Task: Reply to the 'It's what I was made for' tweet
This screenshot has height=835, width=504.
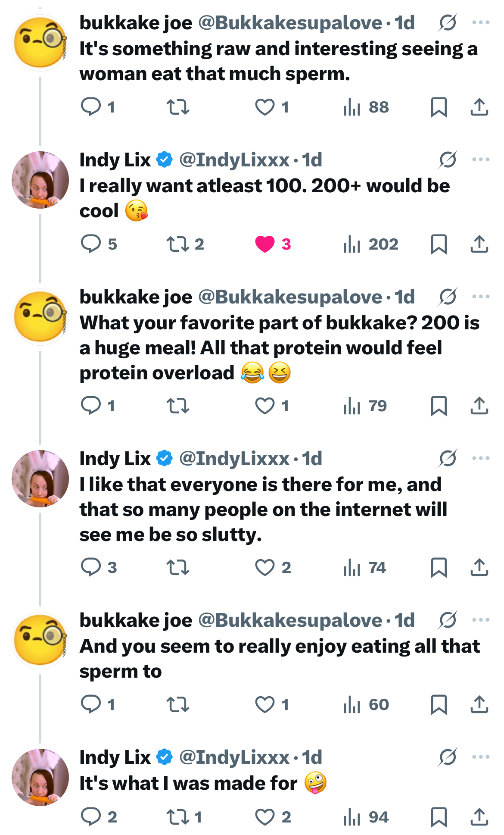Action: [91, 816]
